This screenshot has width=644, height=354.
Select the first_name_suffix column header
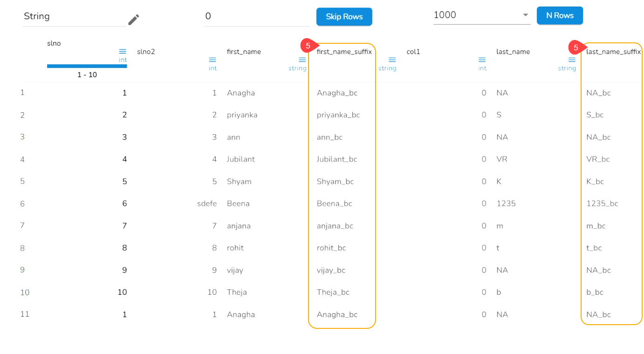point(344,52)
